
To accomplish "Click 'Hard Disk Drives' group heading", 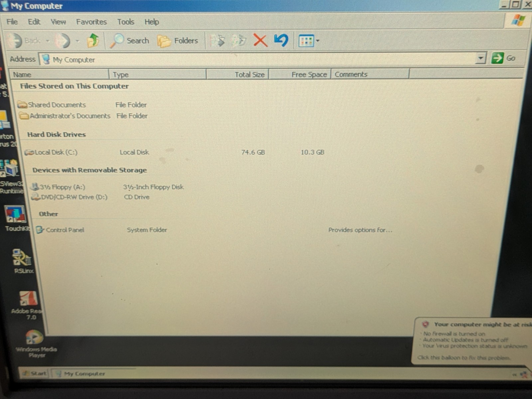I will pyautogui.click(x=57, y=135).
